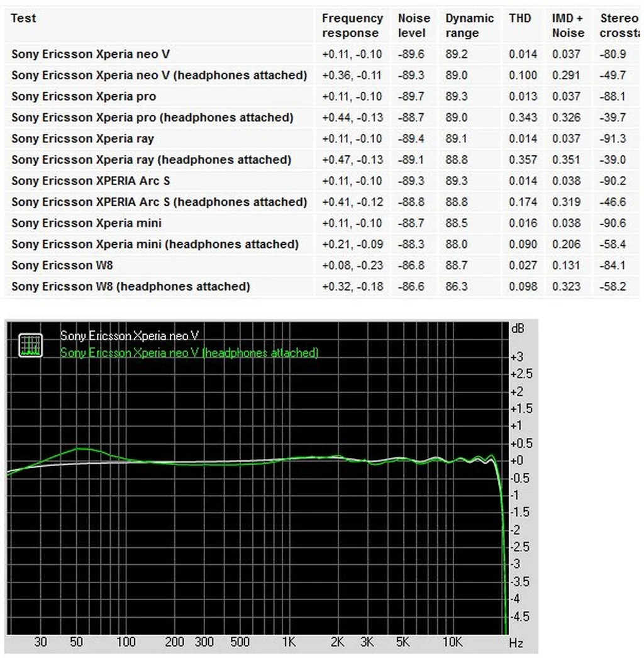Click the Hz unit label on chart
This screenshot has height=658, width=644.
tap(516, 643)
